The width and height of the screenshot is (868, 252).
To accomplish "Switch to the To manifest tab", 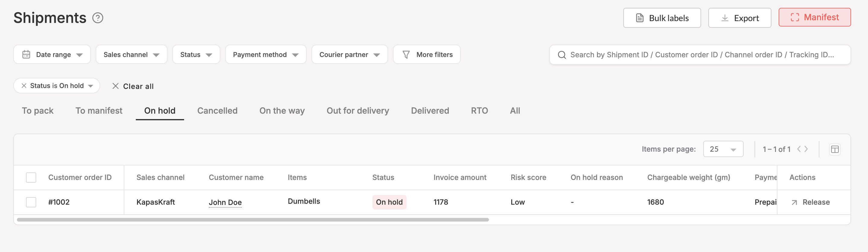I will pyautogui.click(x=99, y=111).
